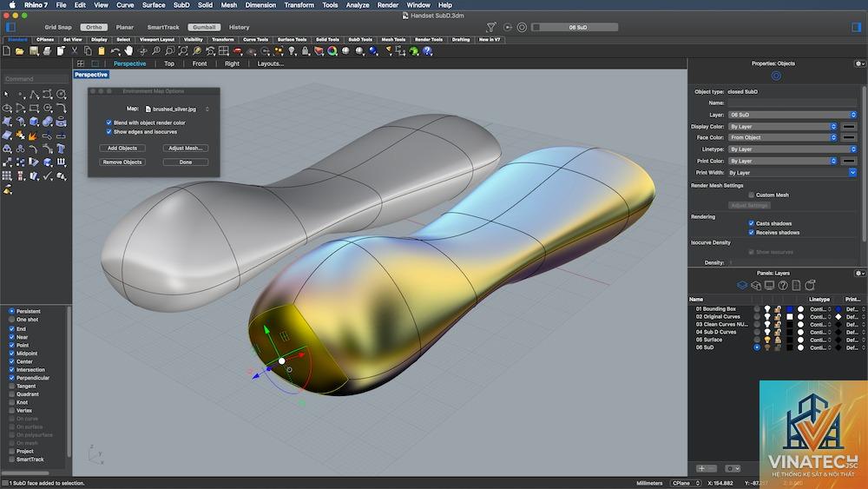868x489 pixels.
Task: Click the New file icon in the toolbar
Action: pyautogui.click(x=6, y=51)
